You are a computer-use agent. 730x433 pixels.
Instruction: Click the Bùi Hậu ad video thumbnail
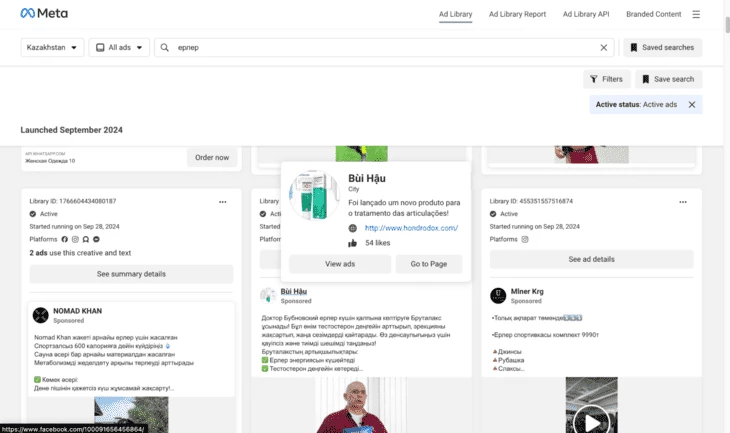361,405
